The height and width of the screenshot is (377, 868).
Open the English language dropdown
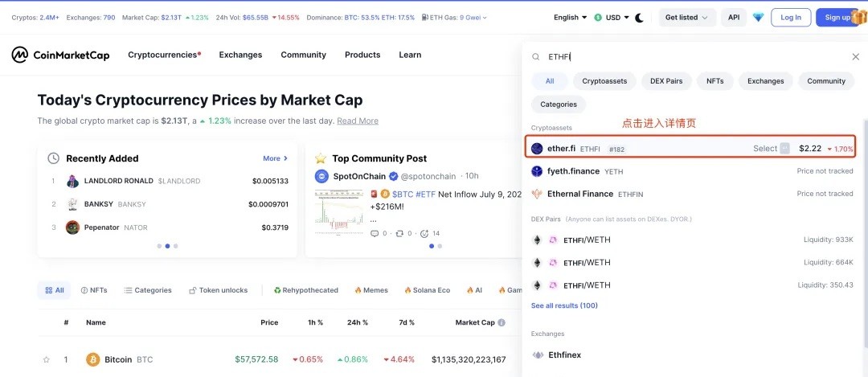pos(570,18)
